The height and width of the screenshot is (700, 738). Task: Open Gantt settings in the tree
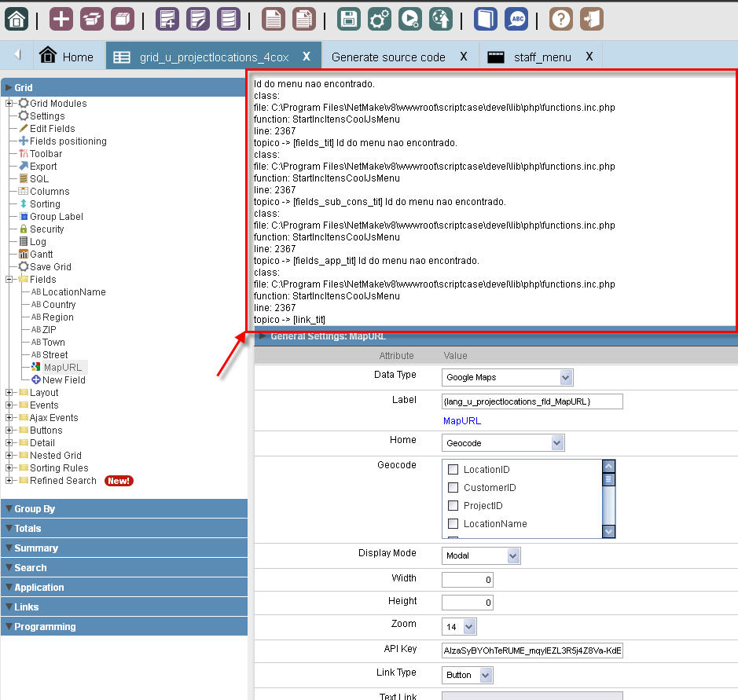pos(41,254)
